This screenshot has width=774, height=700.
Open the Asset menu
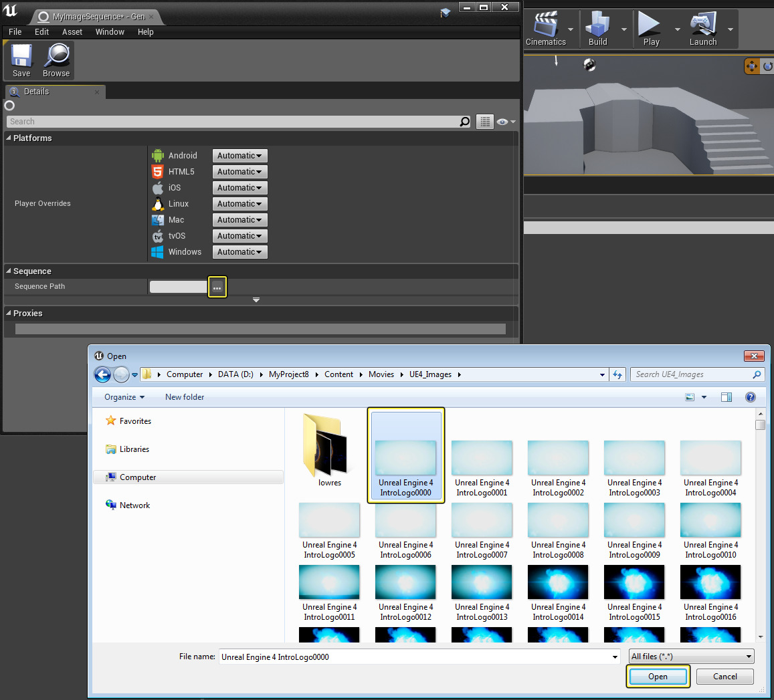pos(72,31)
